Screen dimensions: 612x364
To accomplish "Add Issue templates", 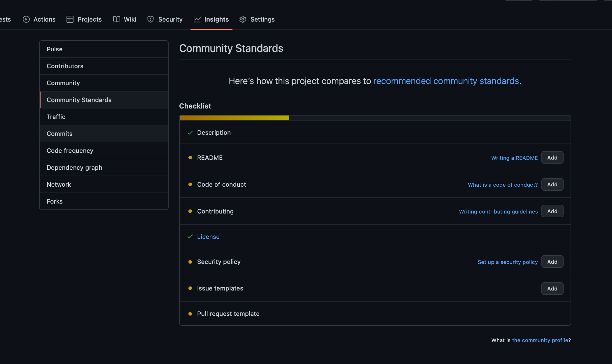I will coord(552,288).
